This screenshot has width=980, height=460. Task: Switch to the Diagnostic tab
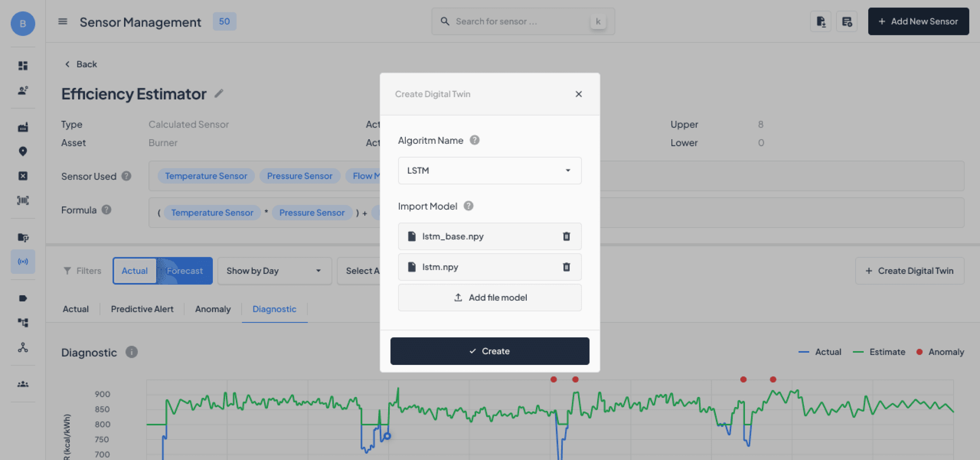(x=274, y=309)
